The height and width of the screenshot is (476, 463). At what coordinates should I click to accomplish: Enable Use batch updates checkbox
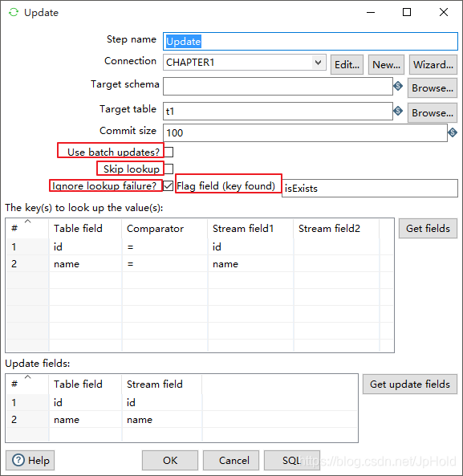point(169,152)
